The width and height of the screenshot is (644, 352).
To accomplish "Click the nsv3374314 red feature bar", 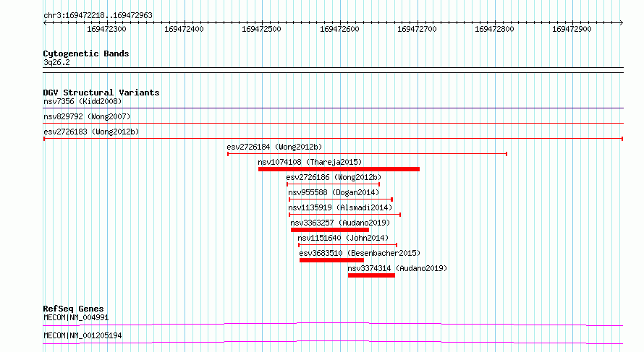I will pyautogui.click(x=371, y=275).
